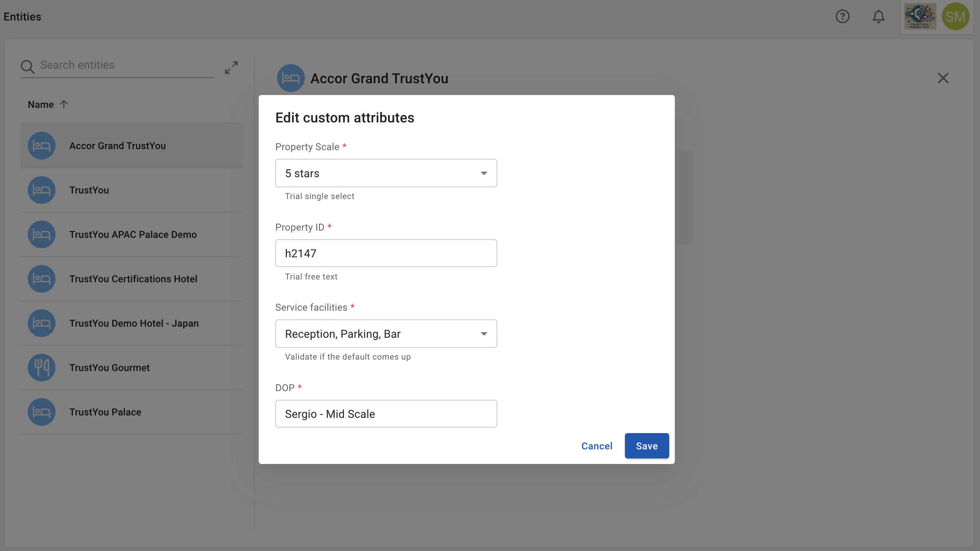Click the Accor Grand TrustYou panel title
The width and height of the screenshot is (980, 551).
coord(379,78)
